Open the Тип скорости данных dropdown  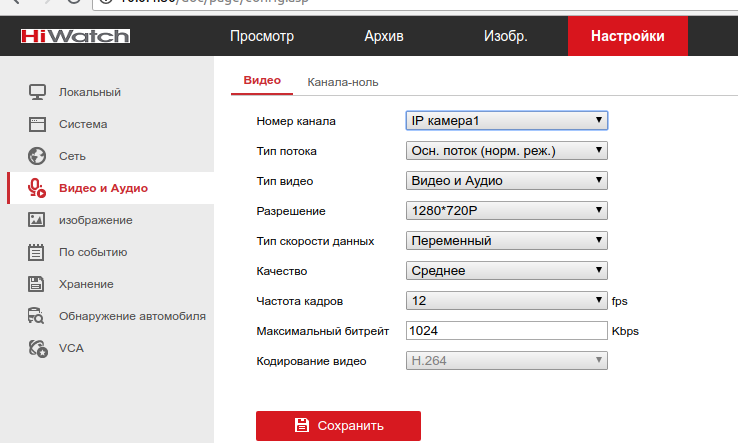point(507,241)
